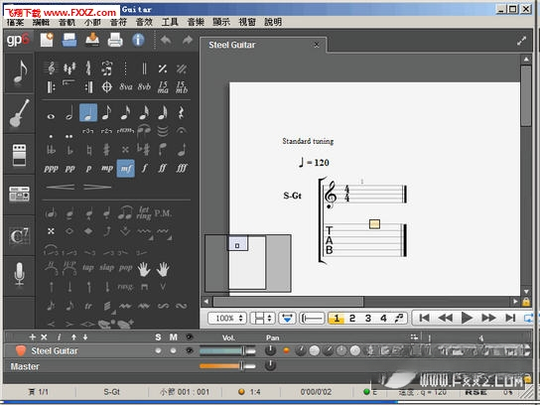Click the page thumbnail navigator
Image resolution: width=540 pixels, height=405 pixels.
coord(248,263)
